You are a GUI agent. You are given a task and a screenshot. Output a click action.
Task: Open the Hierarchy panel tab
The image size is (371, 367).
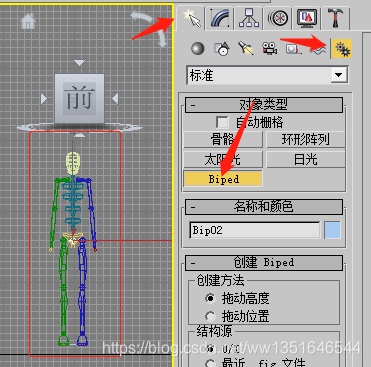coord(249,18)
